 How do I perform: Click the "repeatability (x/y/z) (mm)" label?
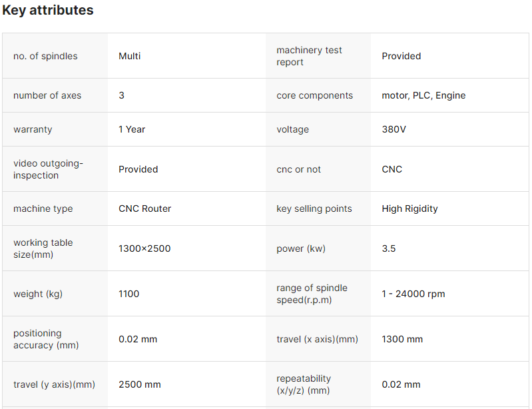(x=304, y=384)
